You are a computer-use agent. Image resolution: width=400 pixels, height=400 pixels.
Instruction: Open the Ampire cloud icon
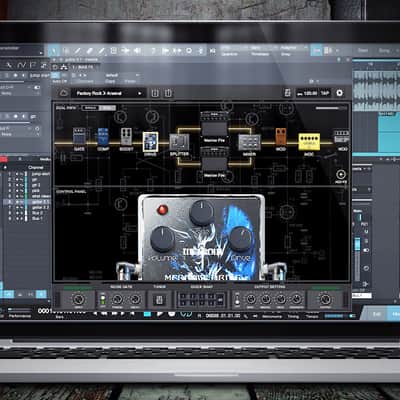pyautogui.click(x=63, y=93)
